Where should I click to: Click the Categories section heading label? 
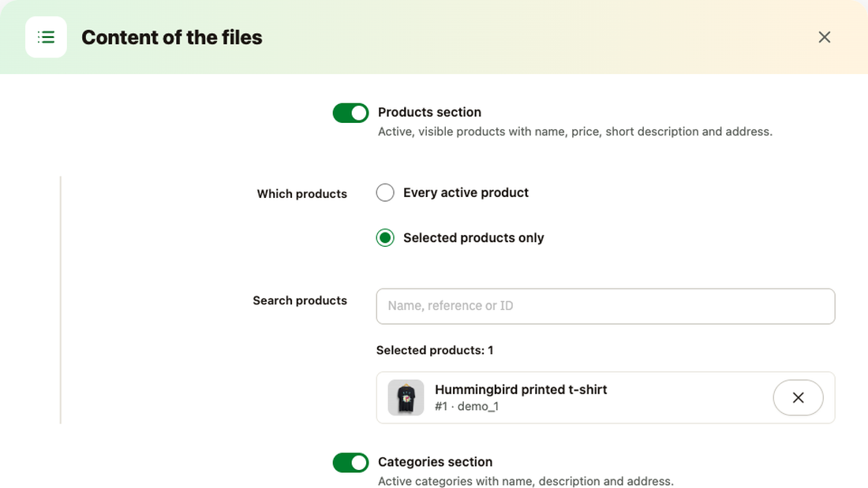coord(435,462)
